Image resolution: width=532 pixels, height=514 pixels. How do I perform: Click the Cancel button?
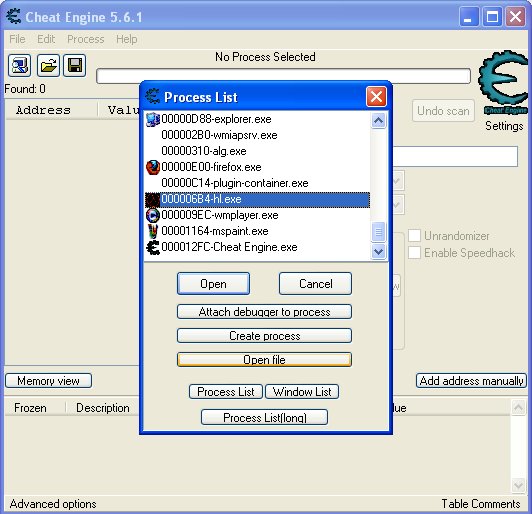[316, 284]
